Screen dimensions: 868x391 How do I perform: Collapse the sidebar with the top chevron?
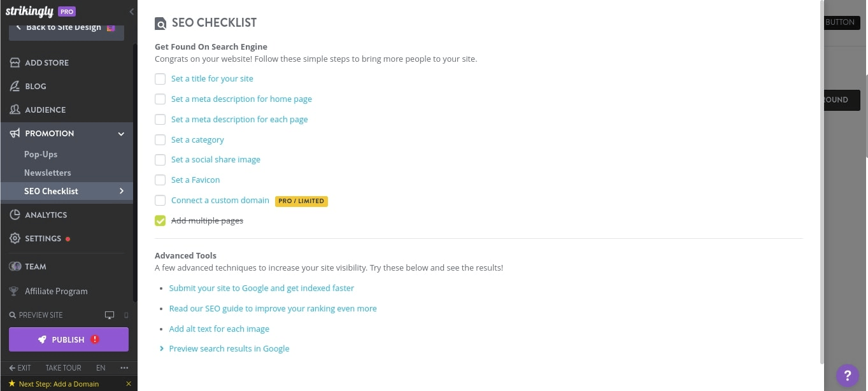pos(131,11)
